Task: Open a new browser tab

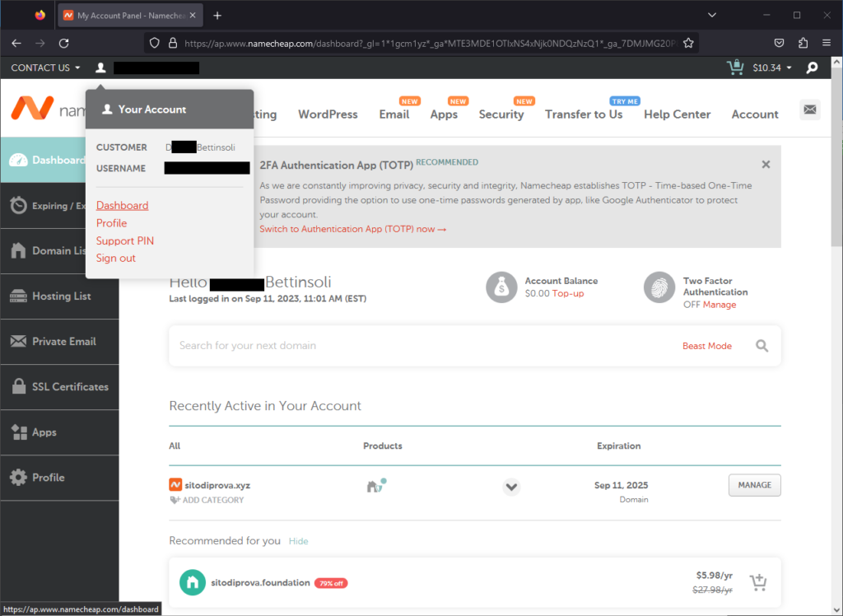Action: click(217, 16)
